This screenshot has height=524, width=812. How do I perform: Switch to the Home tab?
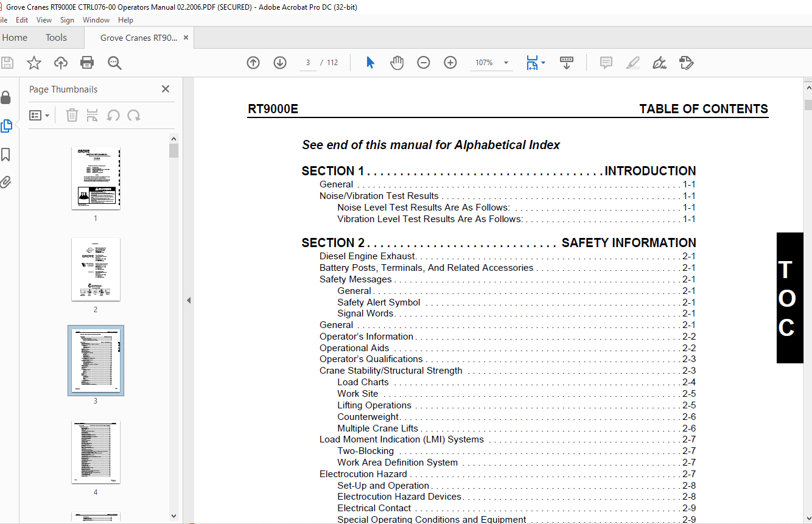15,38
